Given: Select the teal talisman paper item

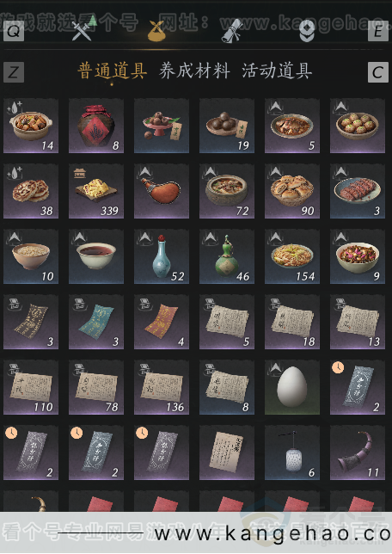Looking at the screenshot, I should (x=96, y=322).
